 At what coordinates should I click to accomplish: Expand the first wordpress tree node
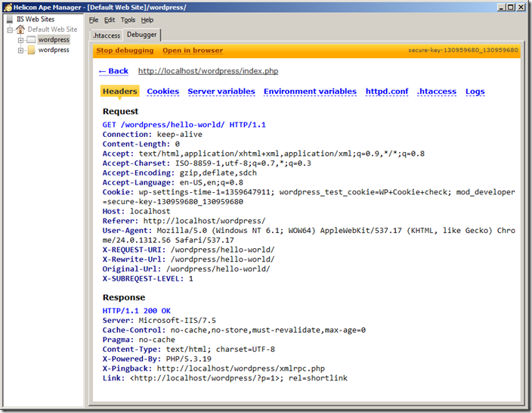coord(20,39)
